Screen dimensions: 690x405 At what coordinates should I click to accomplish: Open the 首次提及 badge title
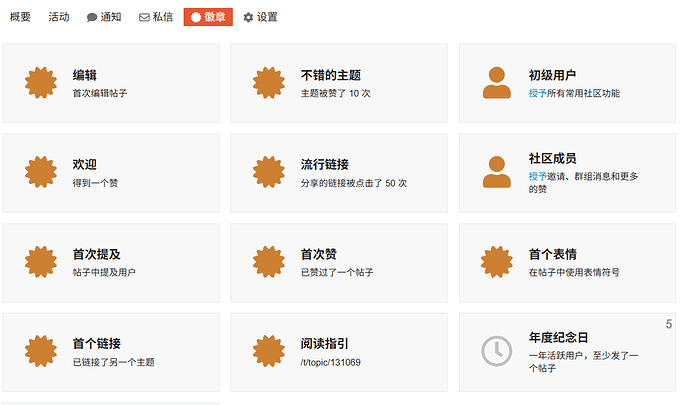click(x=96, y=254)
